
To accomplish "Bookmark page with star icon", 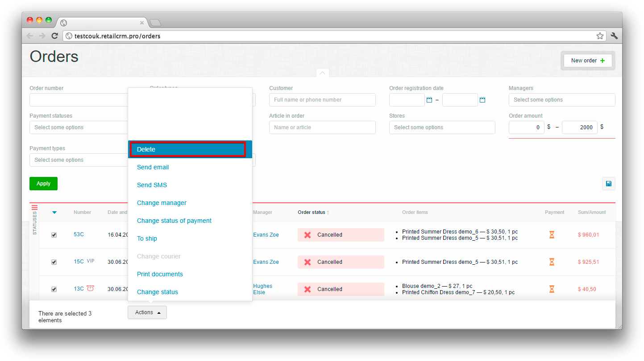I will (x=600, y=36).
